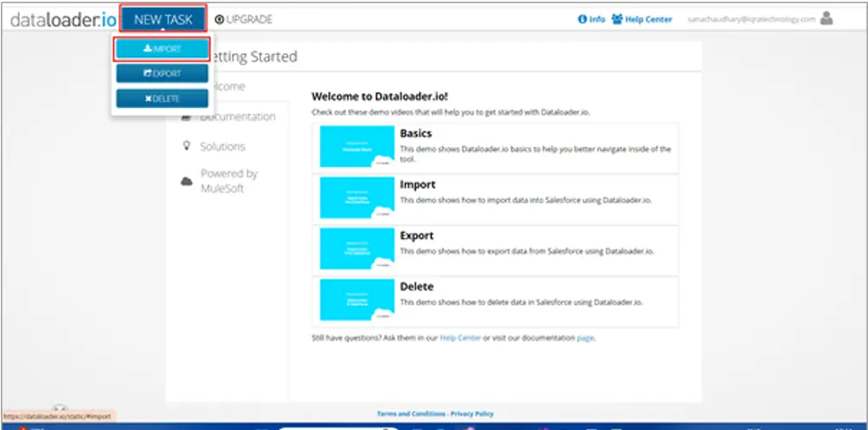The height and width of the screenshot is (430, 868).
Task: Play the Export demo video thumbnail
Action: click(x=357, y=248)
